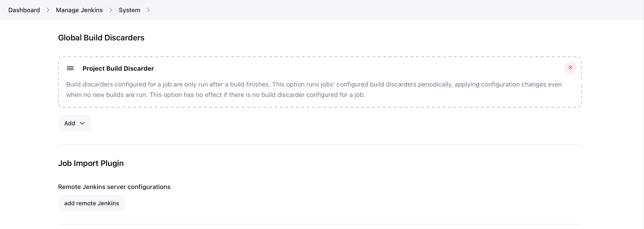Open the chevron menu after System breadcrumb
Image resolution: width=644 pixels, height=229 pixels.
click(148, 10)
